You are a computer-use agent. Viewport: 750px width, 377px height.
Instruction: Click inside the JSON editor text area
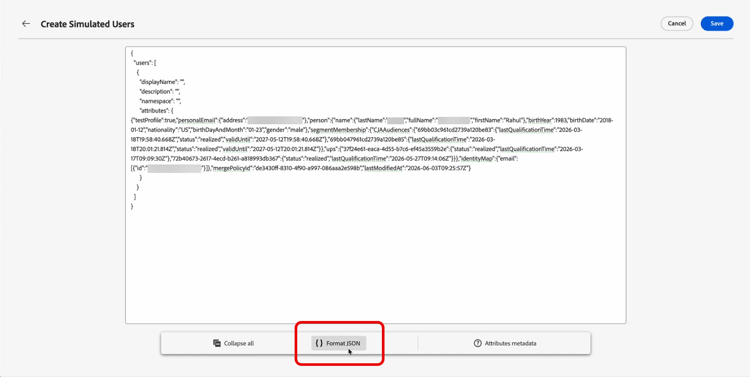coord(375,185)
